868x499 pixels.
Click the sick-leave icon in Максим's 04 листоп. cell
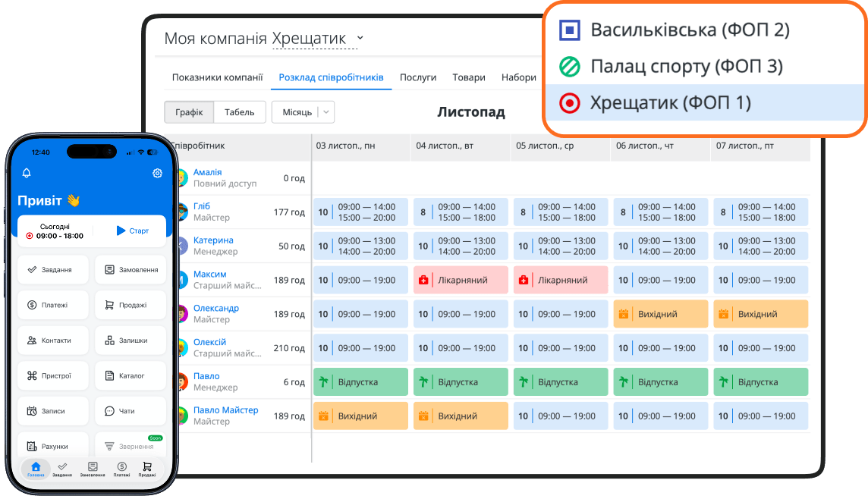pyautogui.click(x=423, y=280)
